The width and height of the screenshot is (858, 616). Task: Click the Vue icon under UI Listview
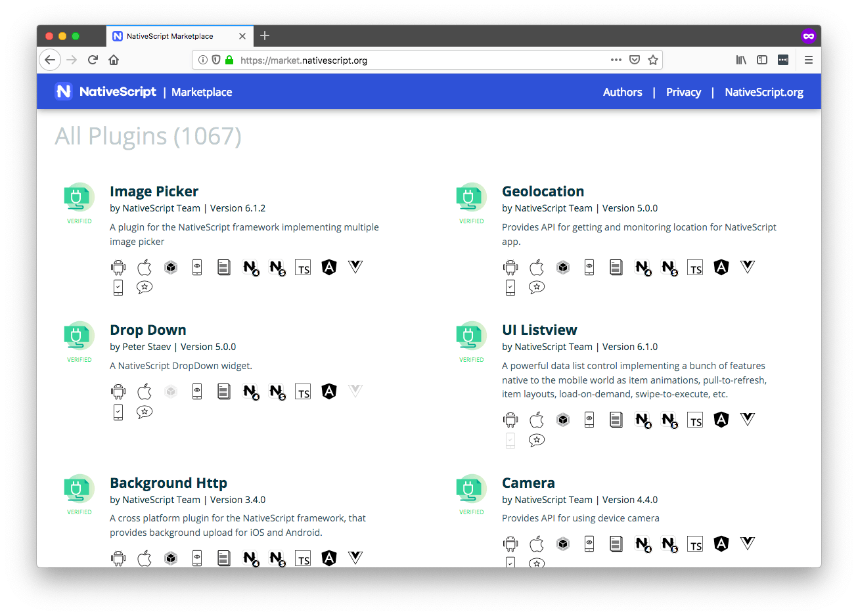click(748, 419)
